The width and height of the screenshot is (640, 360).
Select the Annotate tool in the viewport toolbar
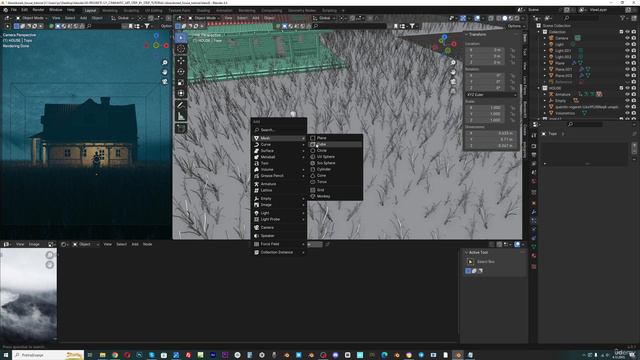(181, 105)
